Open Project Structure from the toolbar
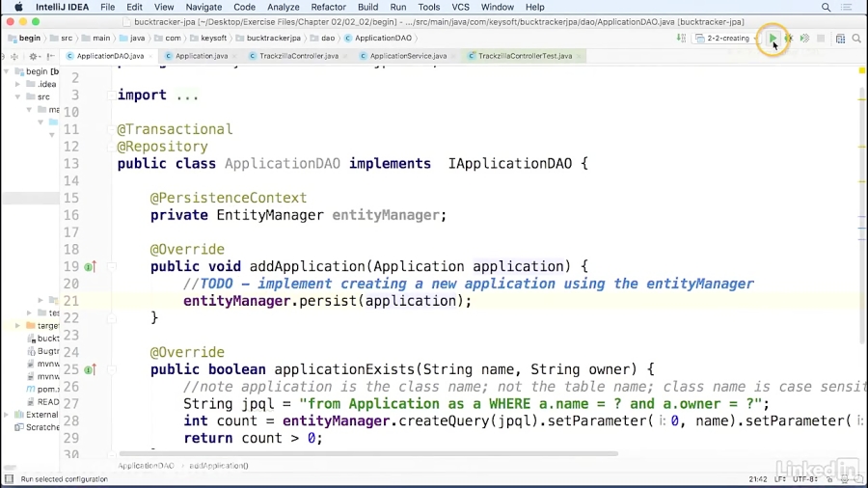This screenshot has width=868, height=488. coord(840,39)
